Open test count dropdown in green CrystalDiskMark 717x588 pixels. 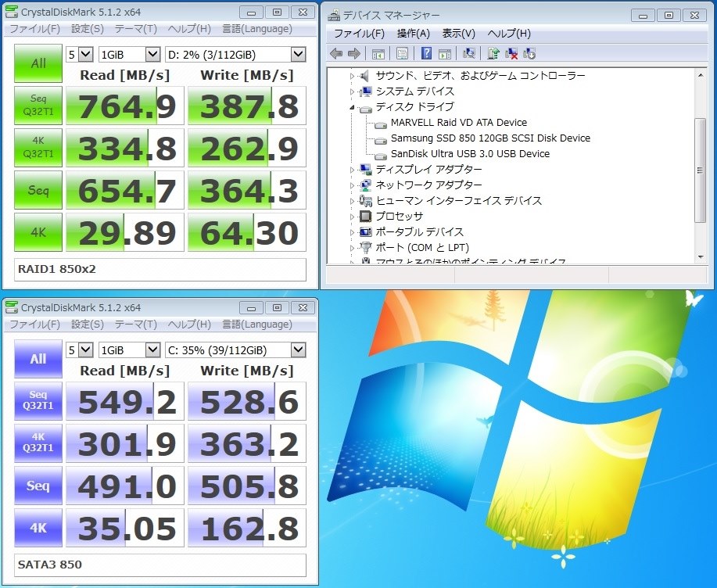85,55
